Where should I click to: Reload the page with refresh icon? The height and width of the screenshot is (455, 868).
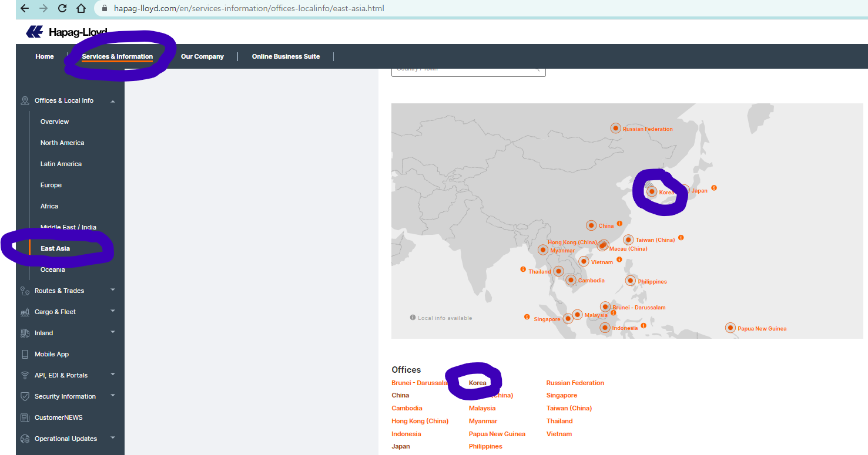(62, 9)
